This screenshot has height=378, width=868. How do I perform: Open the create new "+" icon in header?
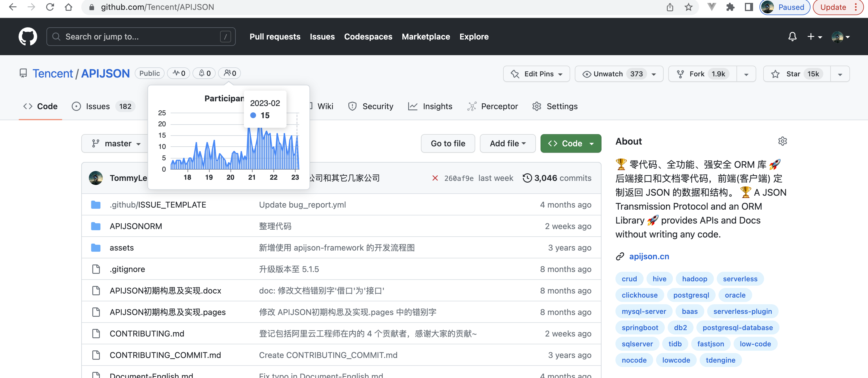pos(811,36)
